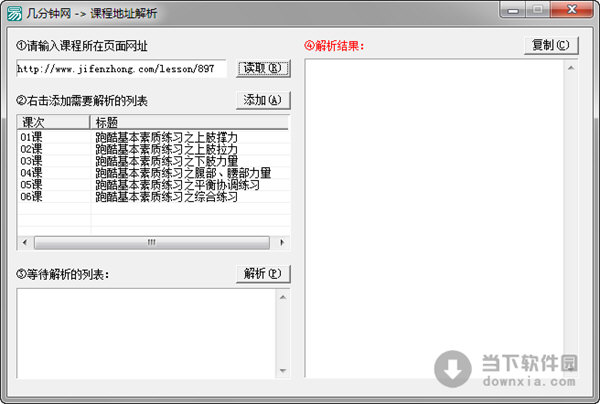Click the app logo icon in title bar
This screenshot has height=404, width=600.
(x=15, y=13)
